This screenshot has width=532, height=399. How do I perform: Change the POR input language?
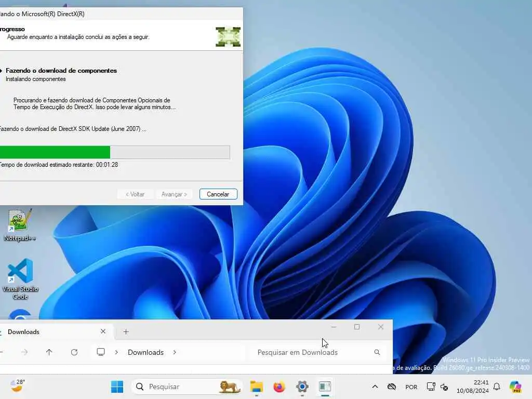[x=411, y=387]
